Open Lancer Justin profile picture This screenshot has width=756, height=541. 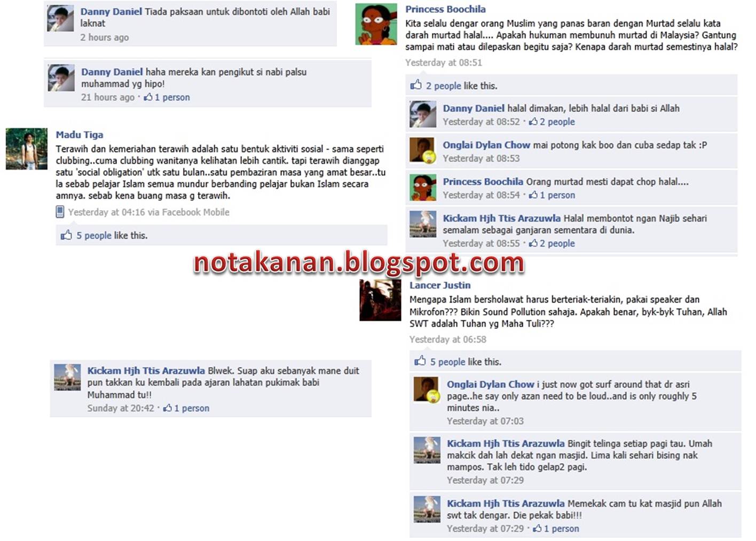(x=380, y=300)
